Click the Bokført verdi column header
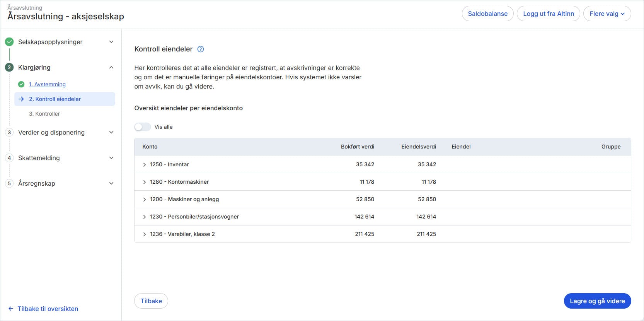Image resolution: width=644 pixels, height=321 pixels. tap(357, 147)
